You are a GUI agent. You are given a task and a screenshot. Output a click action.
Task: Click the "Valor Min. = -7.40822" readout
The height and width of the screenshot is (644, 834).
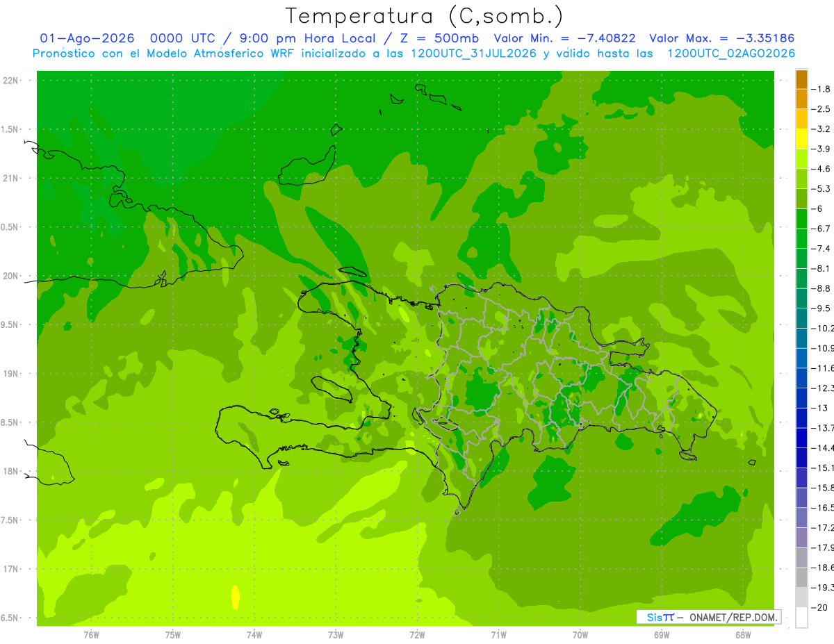point(564,38)
